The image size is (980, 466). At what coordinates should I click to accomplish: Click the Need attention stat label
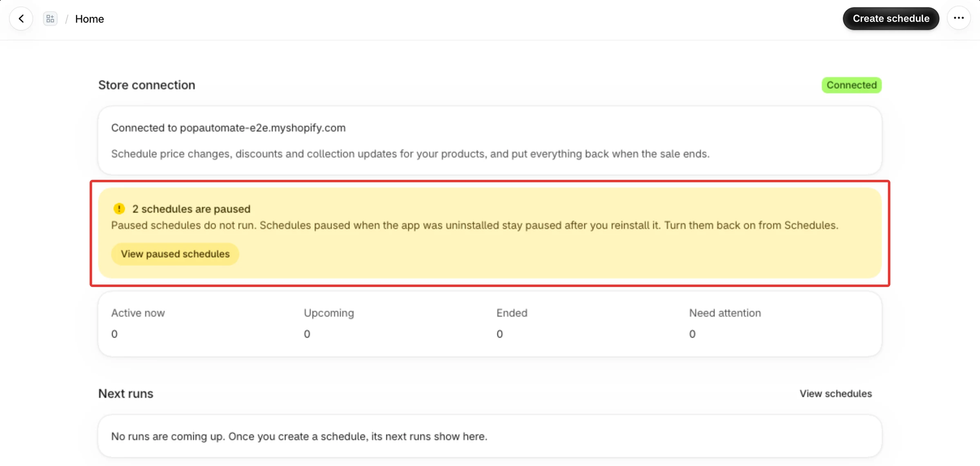(x=725, y=313)
